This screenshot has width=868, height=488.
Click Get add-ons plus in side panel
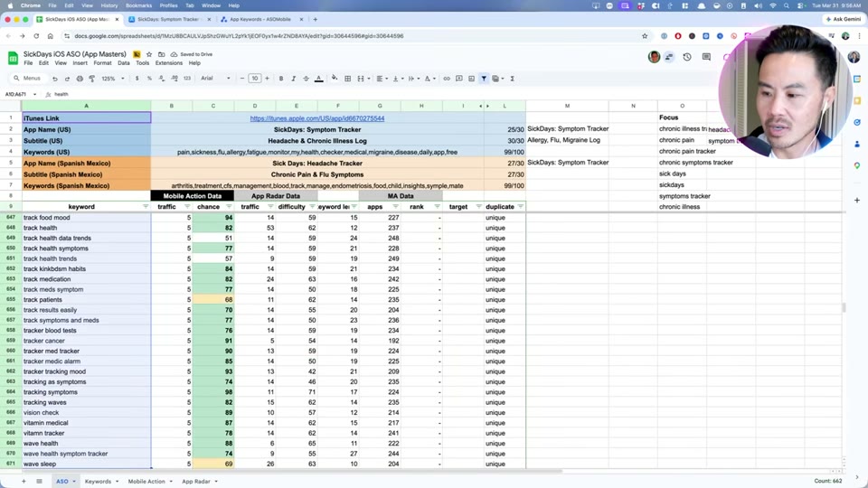tap(857, 201)
